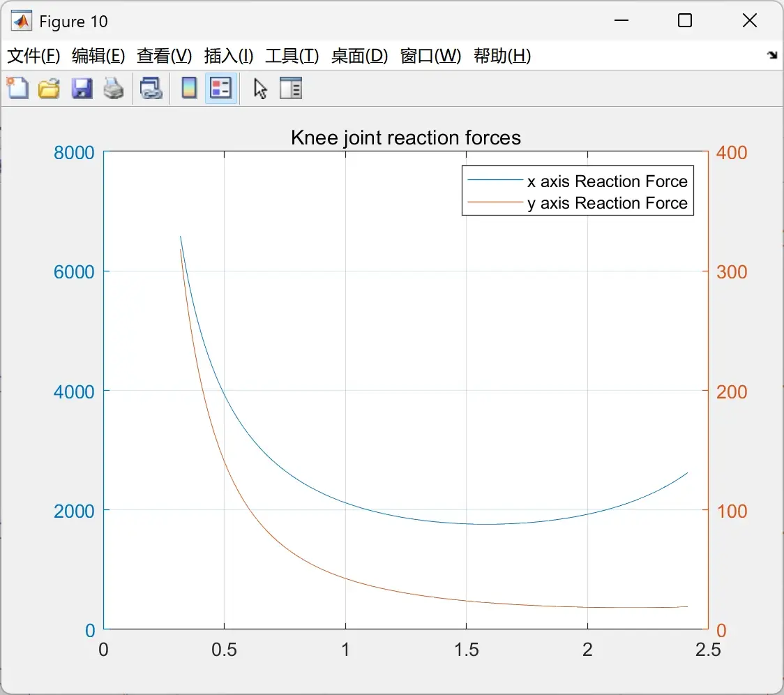Viewport: 784px width, 695px height.
Task: Click the New Figure icon
Action: 17,89
